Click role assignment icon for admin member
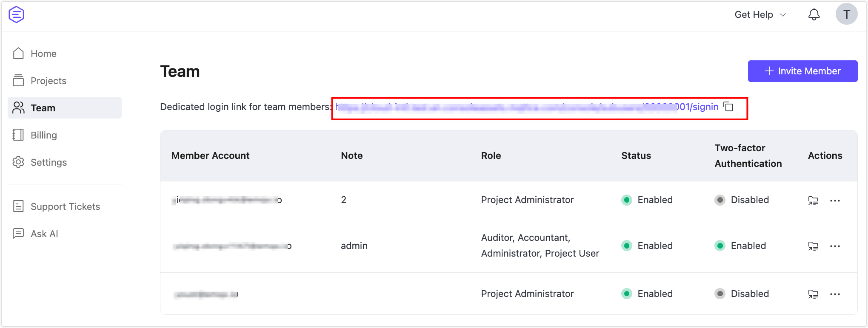 (813, 246)
